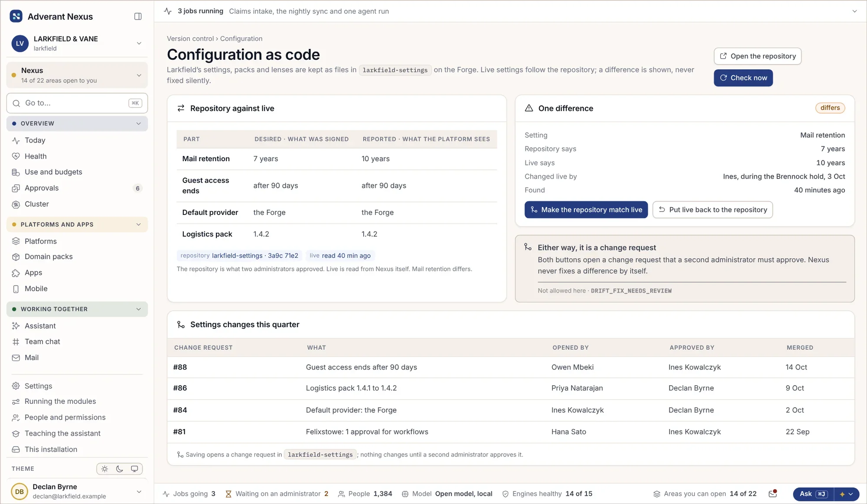Collapse the Platforms and Apps section

(77, 224)
